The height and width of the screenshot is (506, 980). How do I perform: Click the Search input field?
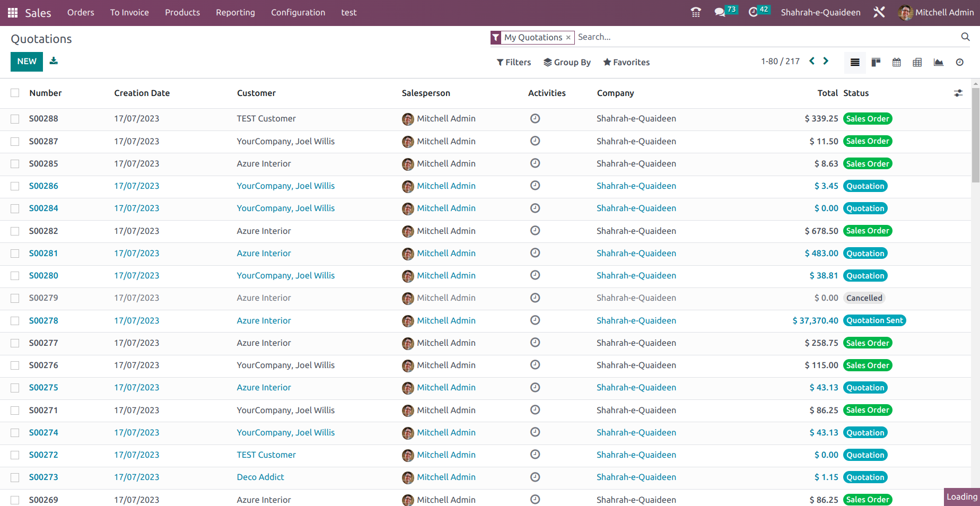tap(764, 37)
